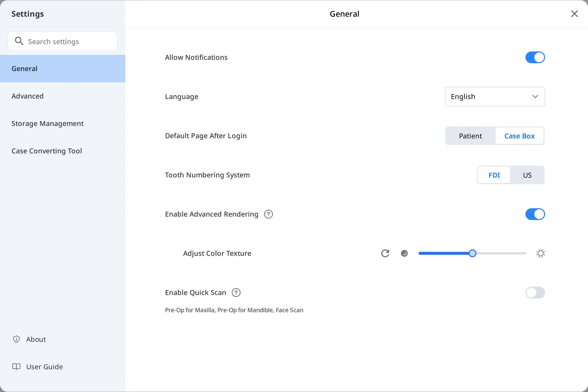Click the search magnifier in Search settings

click(x=19, y=41)
